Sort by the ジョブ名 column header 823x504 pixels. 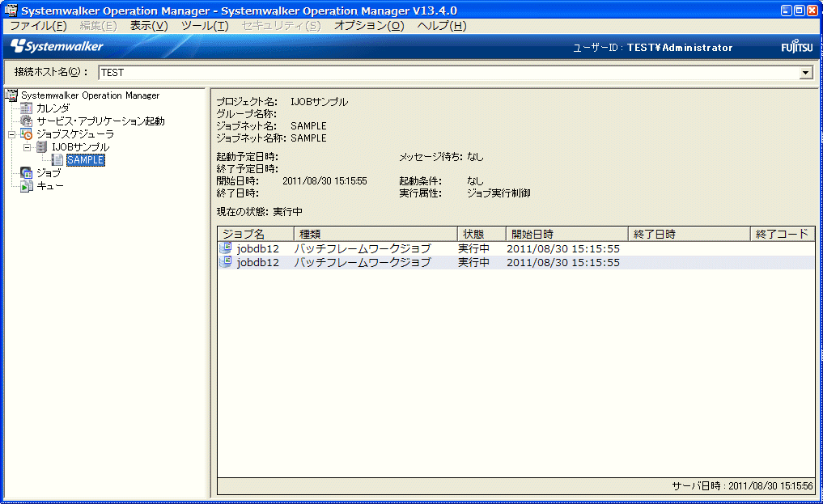256,234
